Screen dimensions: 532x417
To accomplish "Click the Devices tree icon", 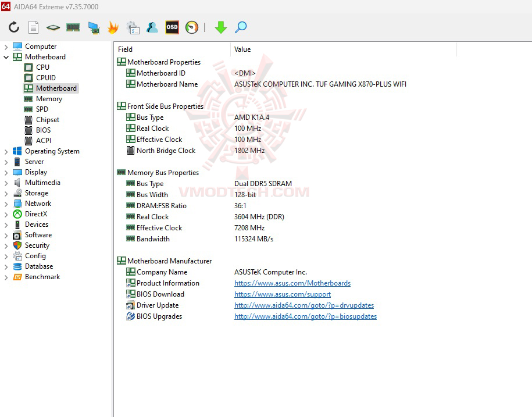I will 17,224.
